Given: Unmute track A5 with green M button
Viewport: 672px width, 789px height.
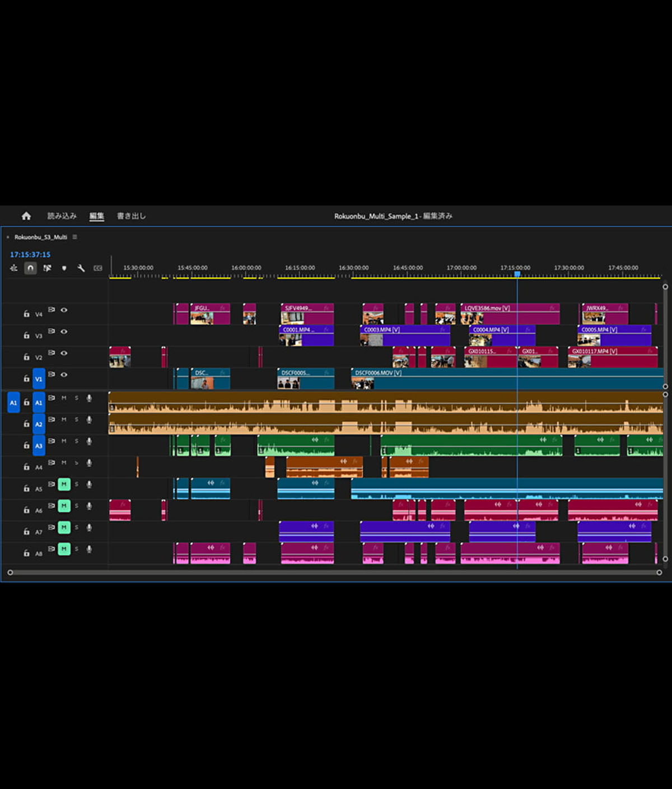Looking at the screenshot, I should 64,484.
